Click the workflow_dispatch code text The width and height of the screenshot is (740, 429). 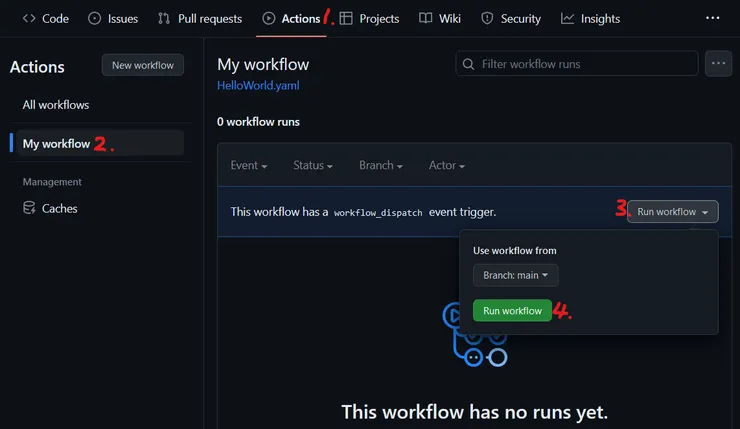point(378,213)
